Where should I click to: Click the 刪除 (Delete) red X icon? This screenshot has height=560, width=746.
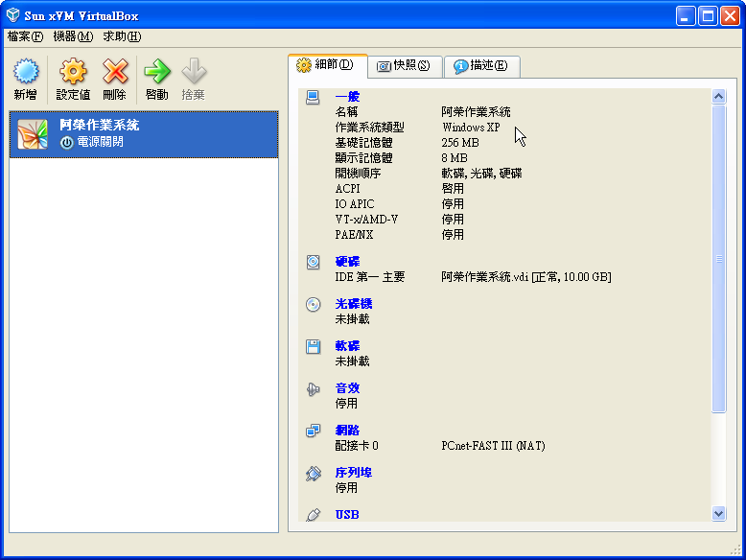(x=115, y=71)
